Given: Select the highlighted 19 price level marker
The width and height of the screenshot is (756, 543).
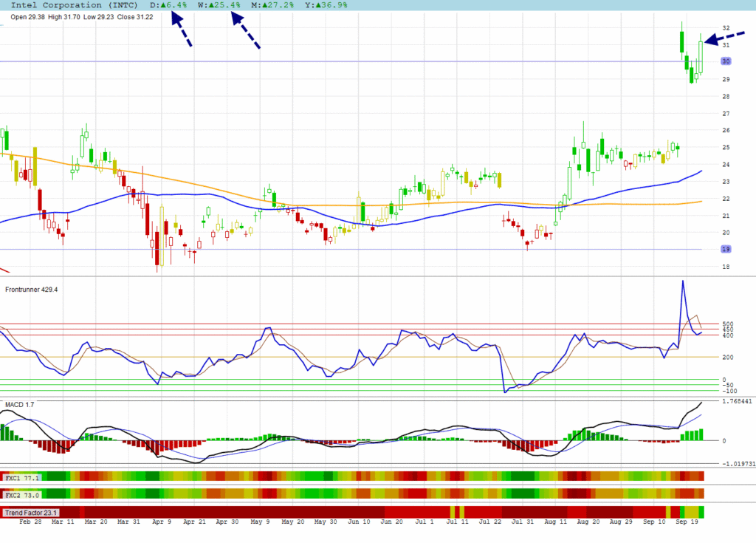Looking at the screenshot, I should [726, 250].
